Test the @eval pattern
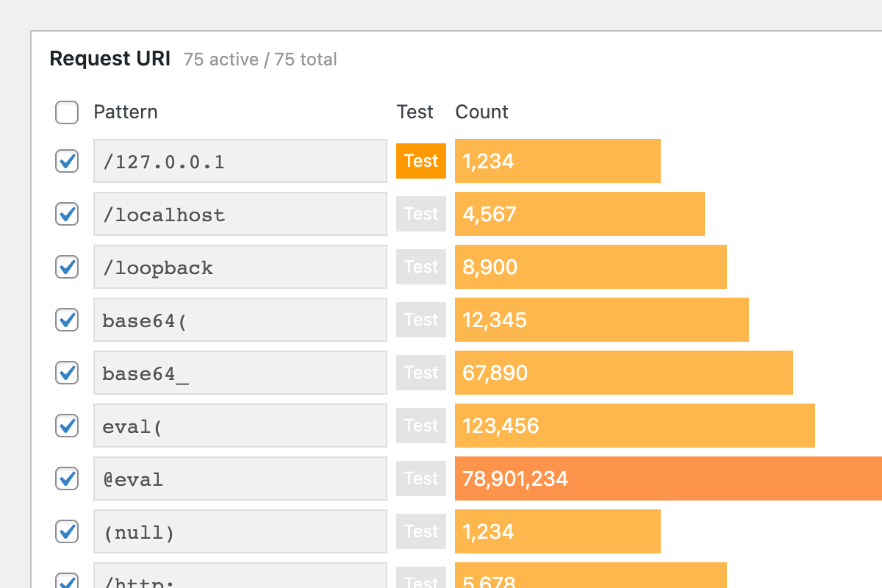 pos(420,478)
